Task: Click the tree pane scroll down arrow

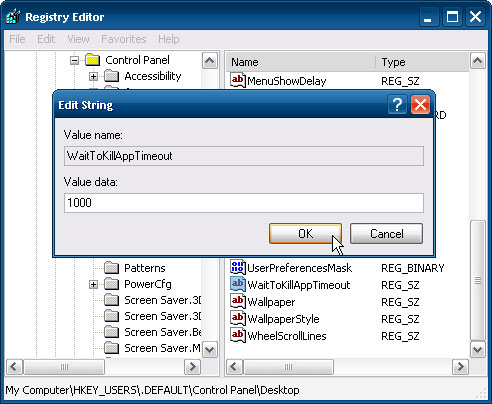Action: pyautogui.click(x=210, y=350)
